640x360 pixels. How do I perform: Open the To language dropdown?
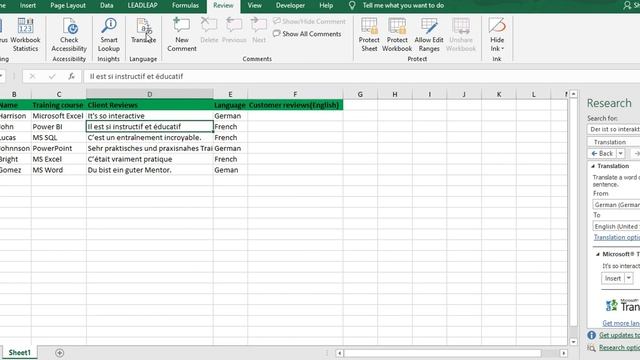pyautogui.click(x=616, y=226)
